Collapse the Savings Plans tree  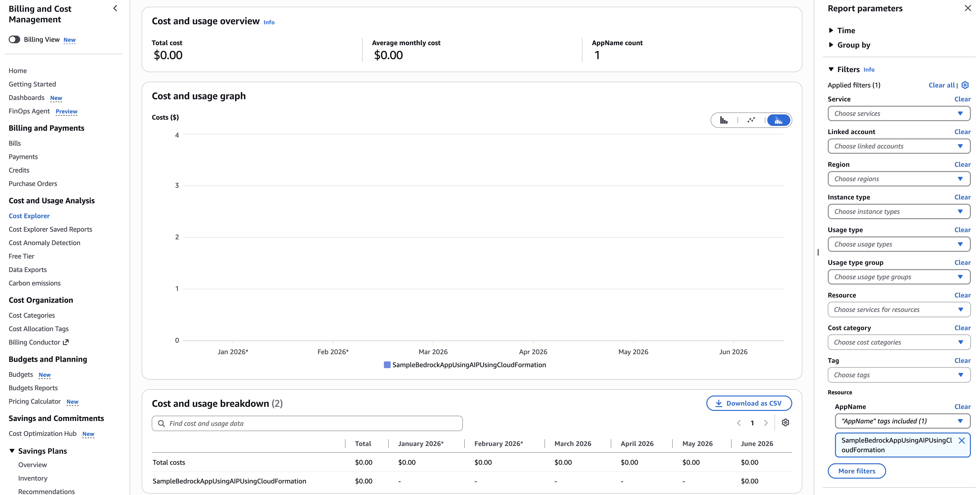12,451
